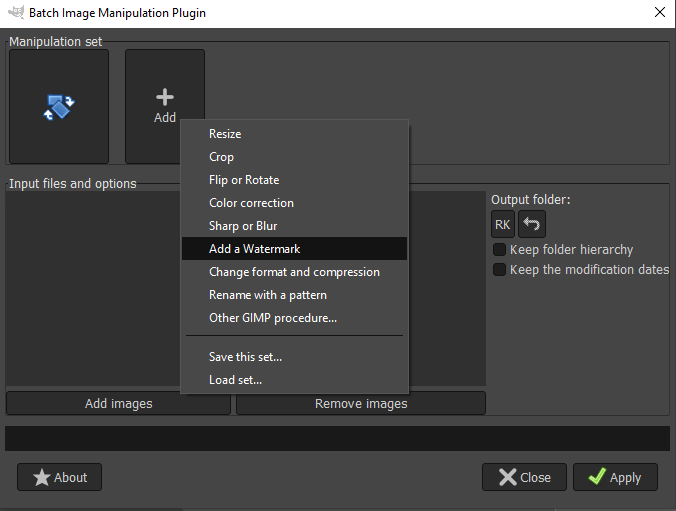
Task: Click the Resize manipulation icon in set
Action: click(58, 106)
